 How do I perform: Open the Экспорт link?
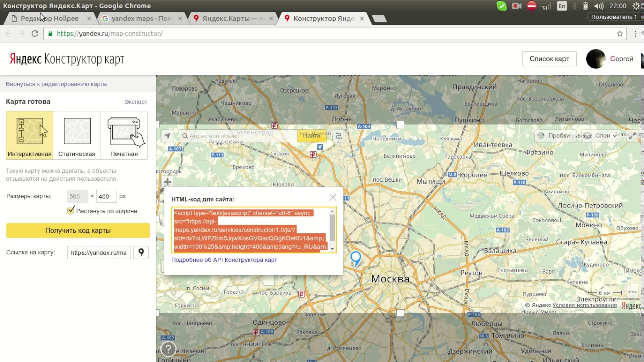pyautogui.click(x=136, y=102)
